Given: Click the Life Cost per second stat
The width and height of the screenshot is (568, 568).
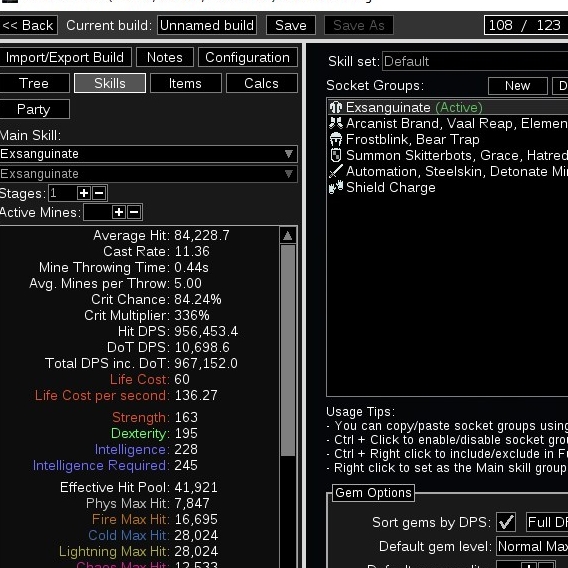Looking at the screenshot, I should [126, 395].
